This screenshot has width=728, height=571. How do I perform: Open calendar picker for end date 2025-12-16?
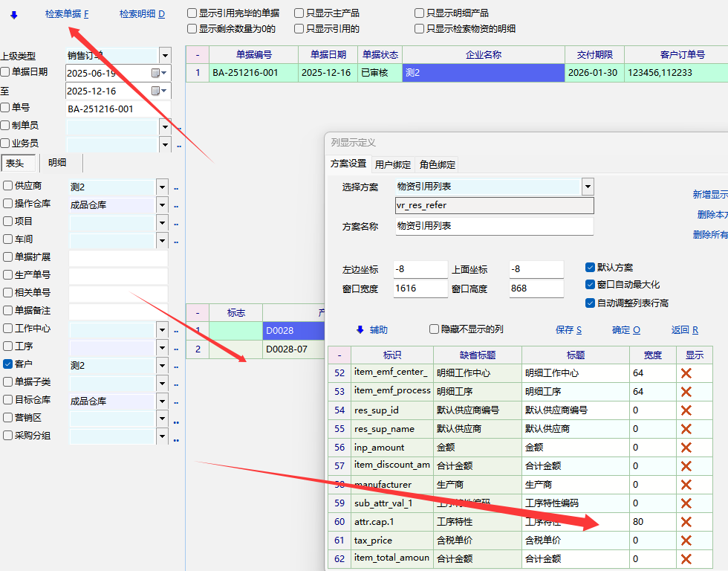[156, 91]
